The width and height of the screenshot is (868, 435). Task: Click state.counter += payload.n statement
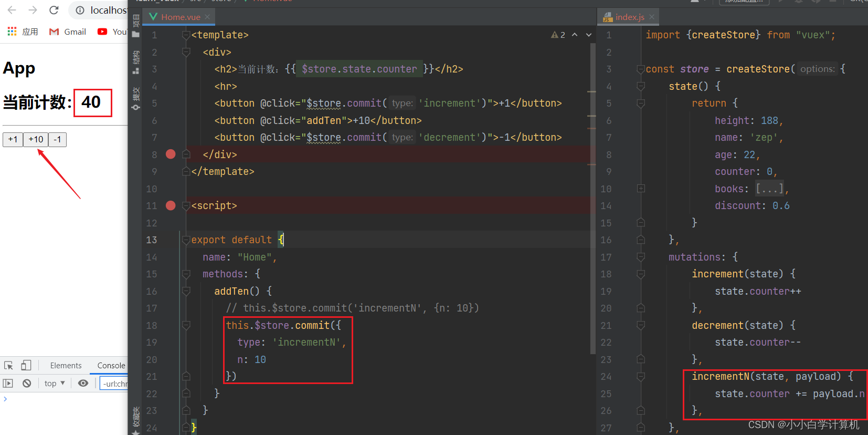tap(789, 394)
